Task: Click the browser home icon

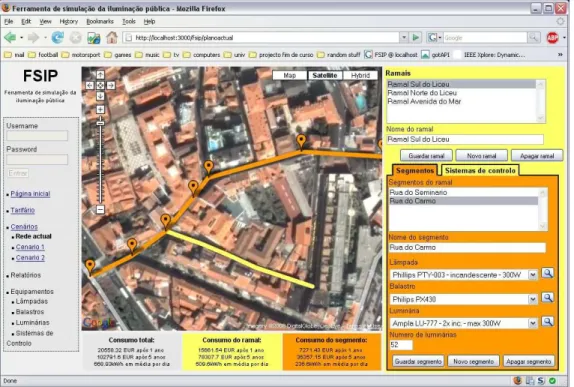Action: [x=112, y=37]
